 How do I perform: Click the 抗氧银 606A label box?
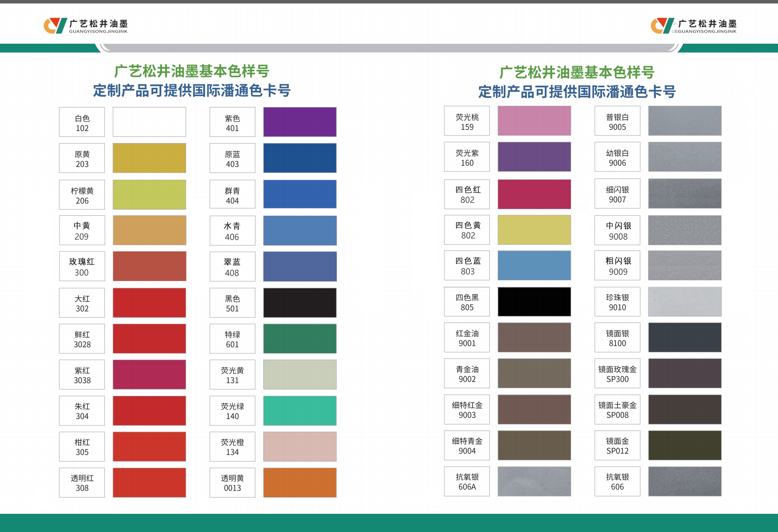point(467,481)
